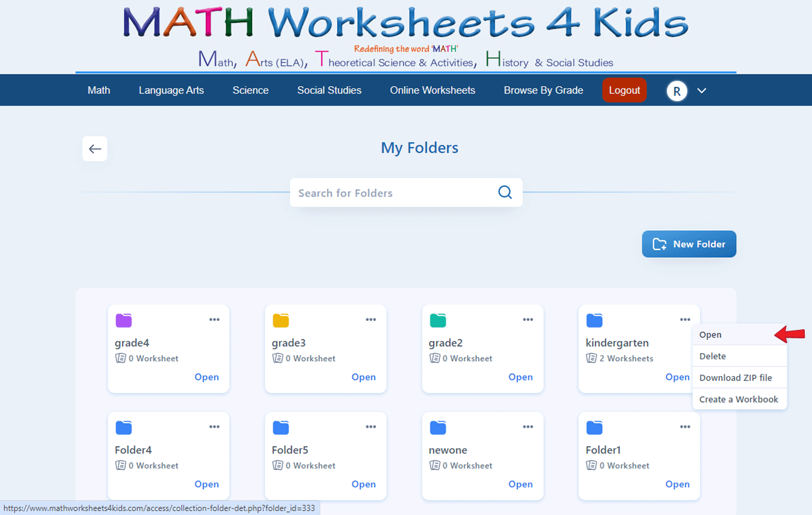Image resolution: width=812 pixels, height=515 pixels.
Task: Open the Science navigation menu
Action: tap(250, 90)
